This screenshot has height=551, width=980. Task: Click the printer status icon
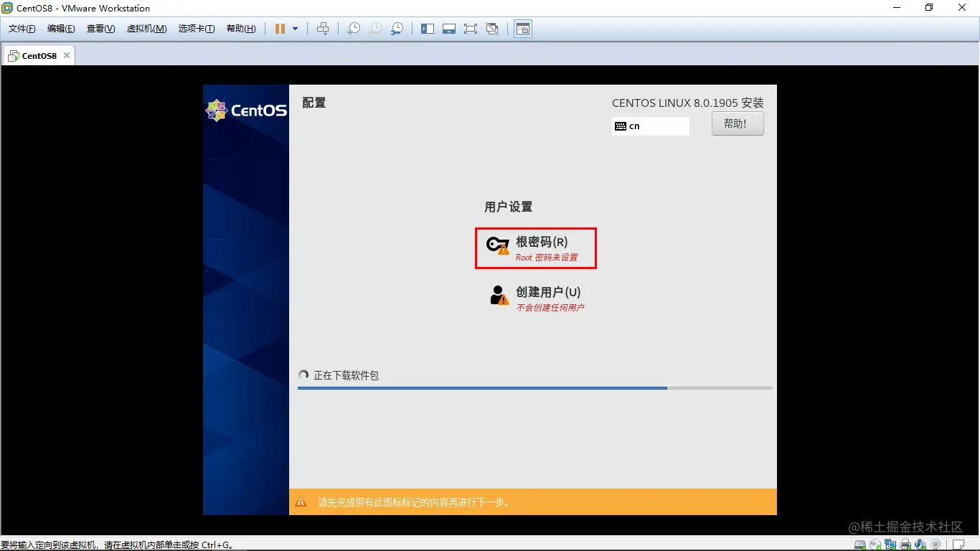(905, 545)
